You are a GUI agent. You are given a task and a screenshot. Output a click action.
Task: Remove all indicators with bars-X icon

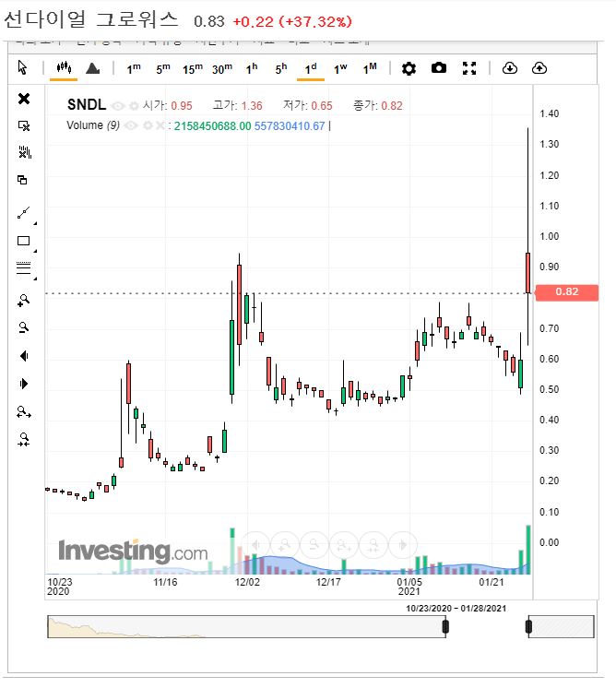pyautogui.click(x=25, y=152)
